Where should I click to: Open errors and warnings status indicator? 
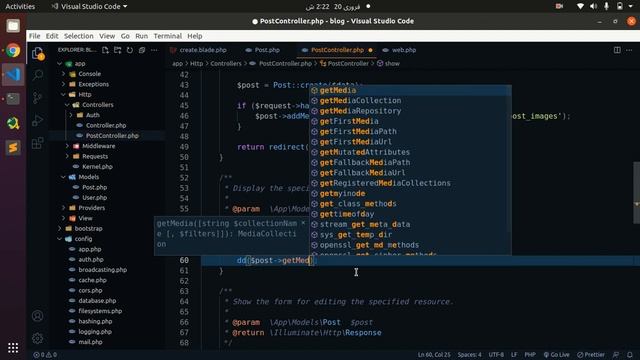point(45,355)
